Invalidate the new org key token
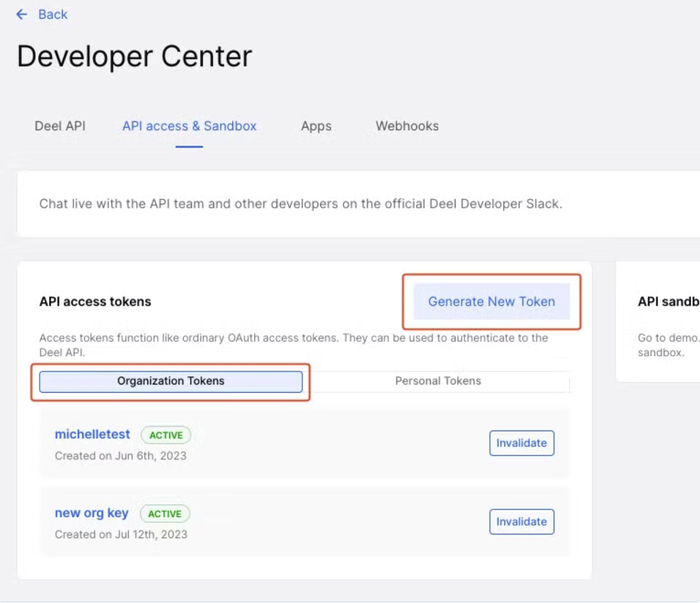 (x=521, y=522)
